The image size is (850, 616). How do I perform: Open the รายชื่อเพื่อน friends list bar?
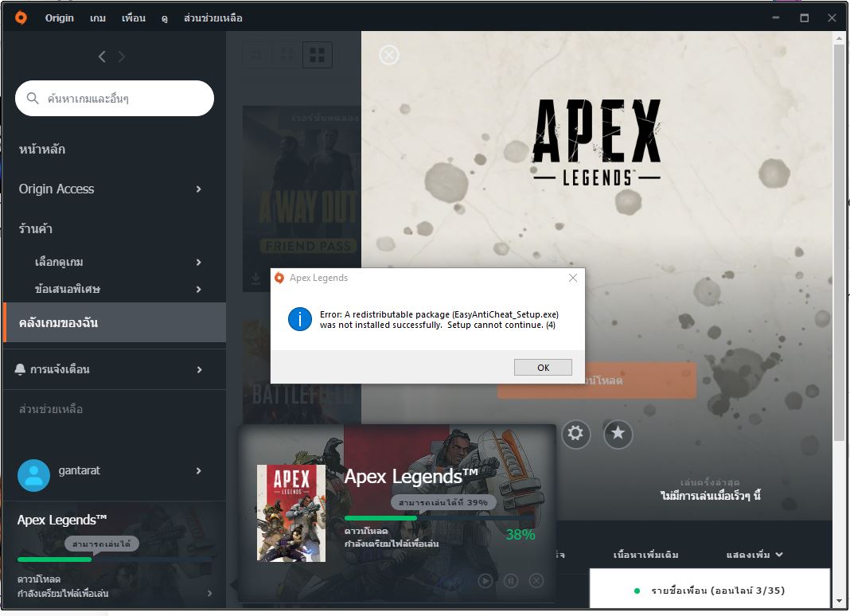710,590
